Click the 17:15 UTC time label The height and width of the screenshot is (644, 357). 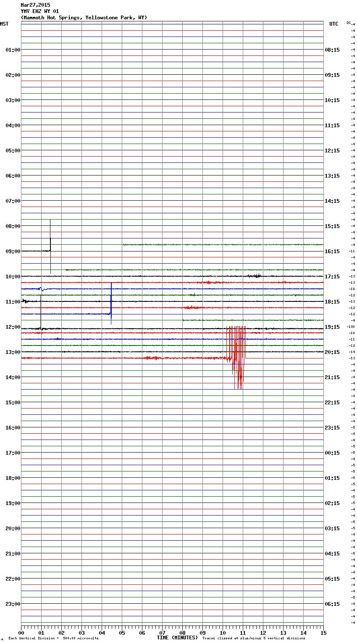pyautogui.click(x=332, y=277)
